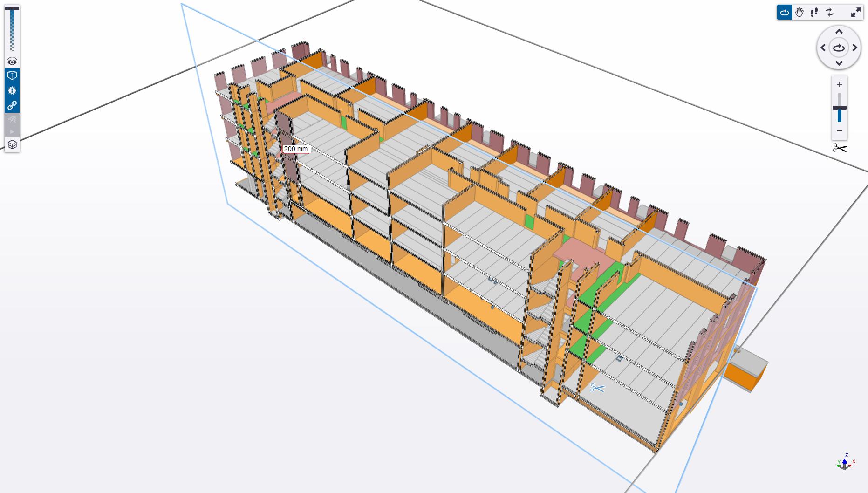Click the center rotate button in compass
Image resolution: width=868 pixels, height=493 pixels.
(839, 48)
